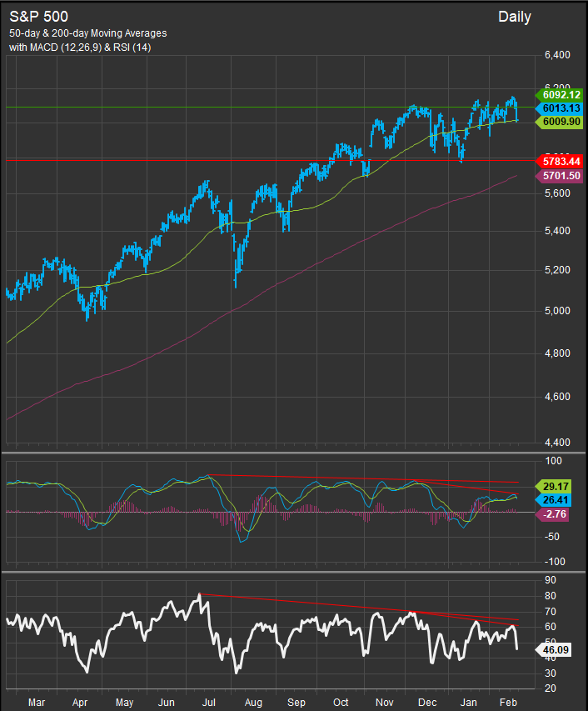Click the Apr label on the time axis
Viewport: 588px width, 711px height.
tap(80, 703)
